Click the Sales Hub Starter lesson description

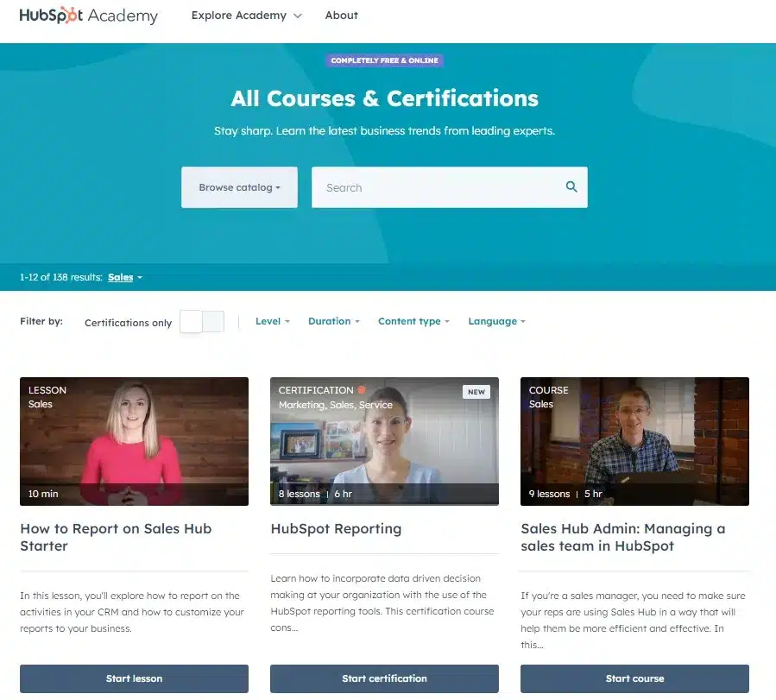(132, 612)
